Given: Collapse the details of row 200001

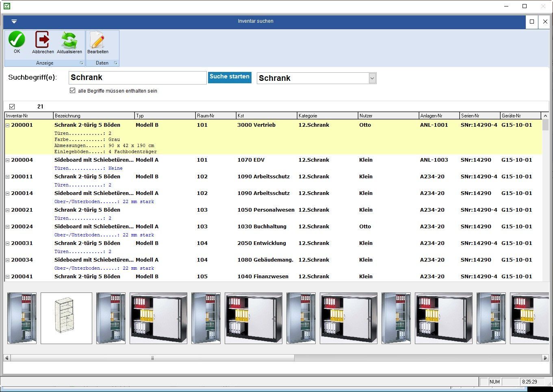Looking at the screenshot, I should pos(7,125).
